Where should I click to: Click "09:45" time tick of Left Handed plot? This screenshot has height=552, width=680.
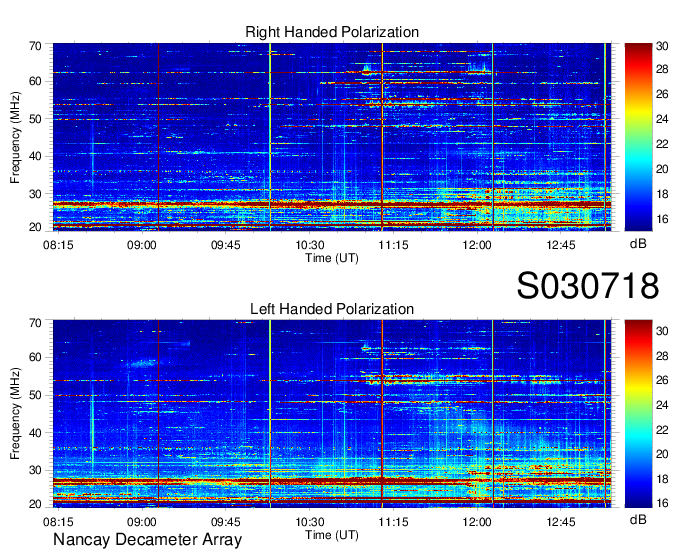[226, 522]
